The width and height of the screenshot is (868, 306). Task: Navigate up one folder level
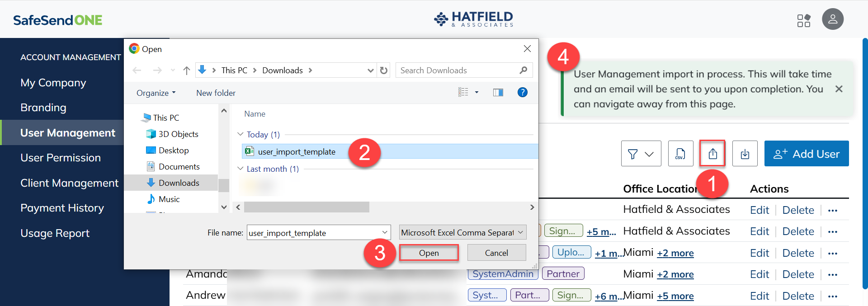click(186, 71)
